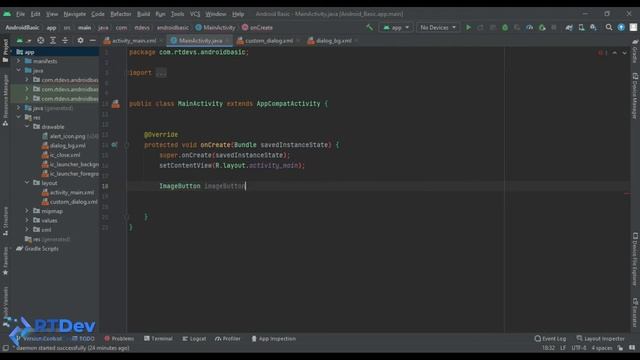The height and width of the screenshot is (360, 640).
Task: Open the Refactor menu
Action: [121, 14]
